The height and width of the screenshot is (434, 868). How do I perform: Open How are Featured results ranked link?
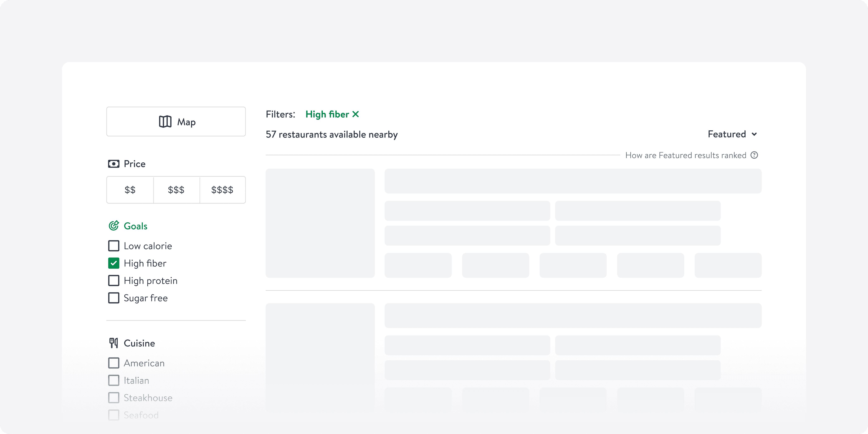pos(685,155)
